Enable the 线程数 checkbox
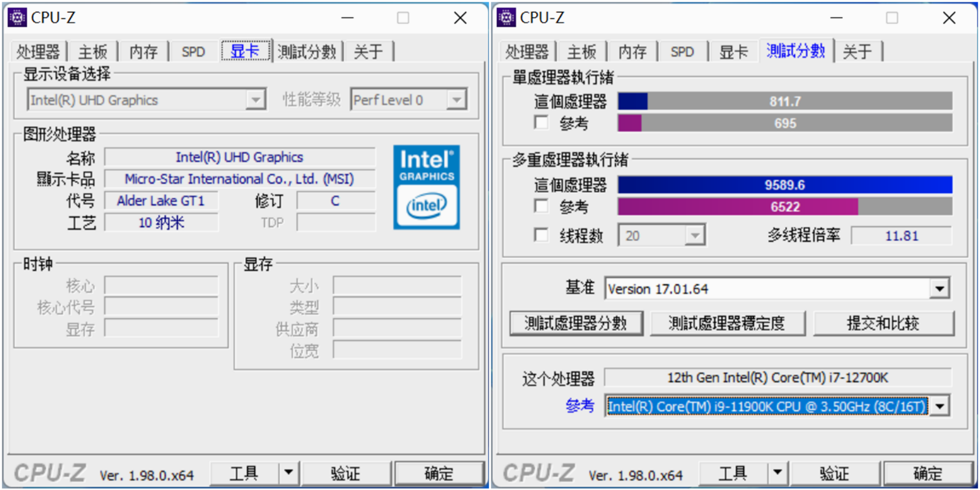The height and width of the screenshot is (490, 980). coord(541,235)
